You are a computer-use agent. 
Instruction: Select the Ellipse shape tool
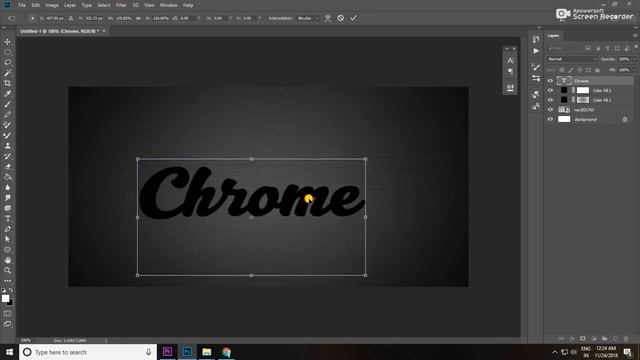[x=7, y=250]
